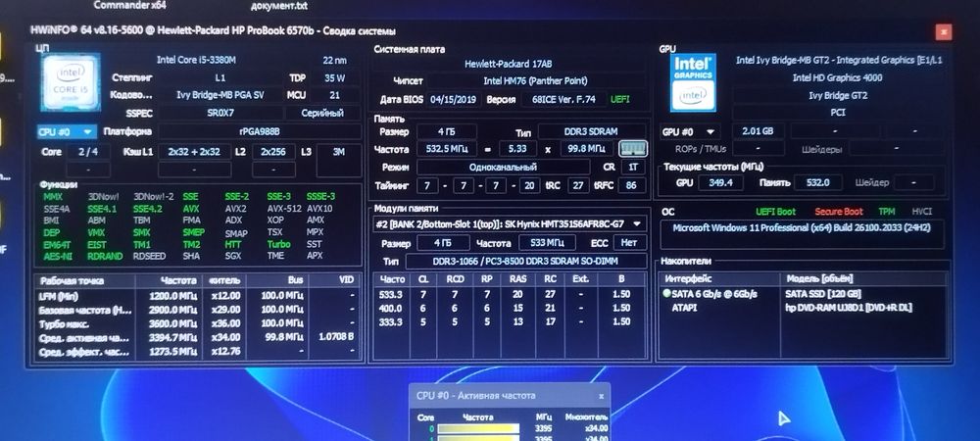Image resolution: width=980 pixels, height=441 pixels.
Task: Close the CPU #0 Активная частота window
Action: [x=602, y=396]
